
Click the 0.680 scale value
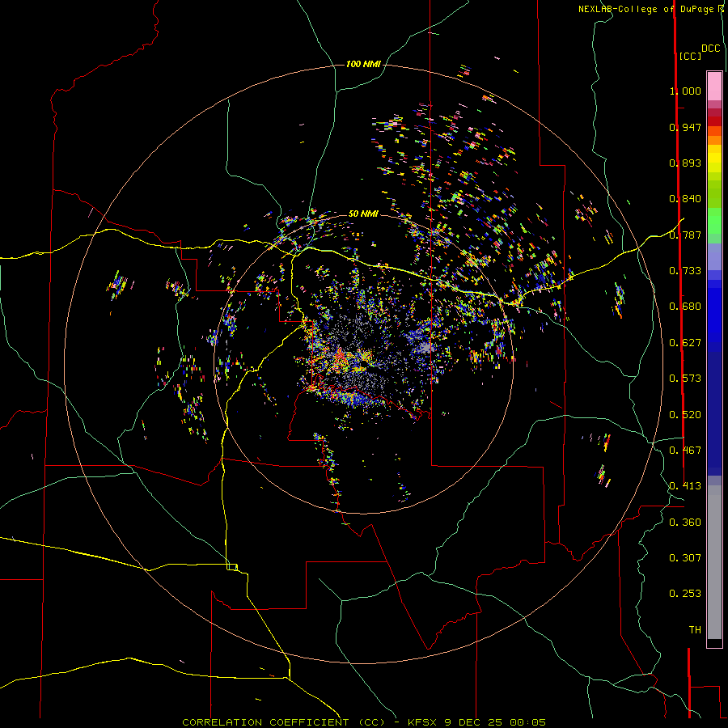pyautogui.click(x=685, y=307)
